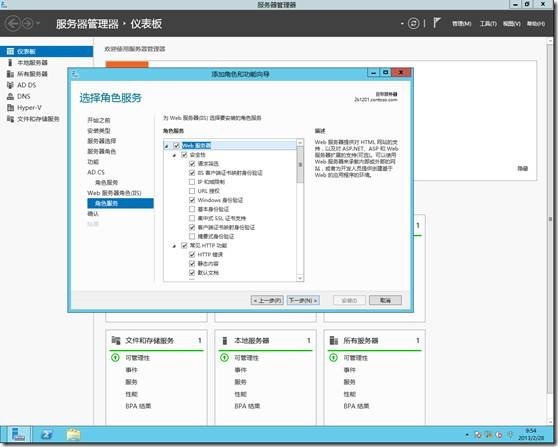
Task: Click green status icon in 所有服务器 tile
Action: [x=333, y=357]
